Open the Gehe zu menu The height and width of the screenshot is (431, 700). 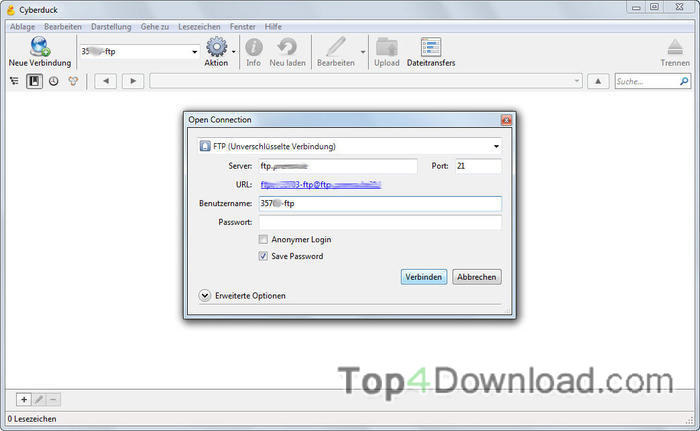155,27
